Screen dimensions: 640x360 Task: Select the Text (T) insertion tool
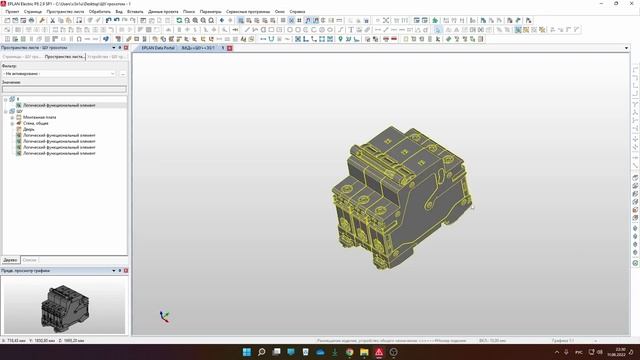(x=351, y=30)
